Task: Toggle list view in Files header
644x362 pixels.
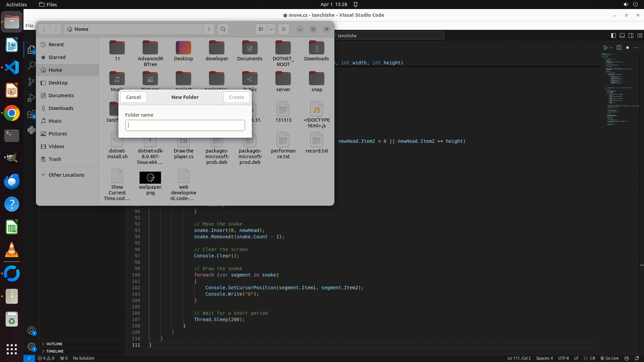Action: pos(261,29)
